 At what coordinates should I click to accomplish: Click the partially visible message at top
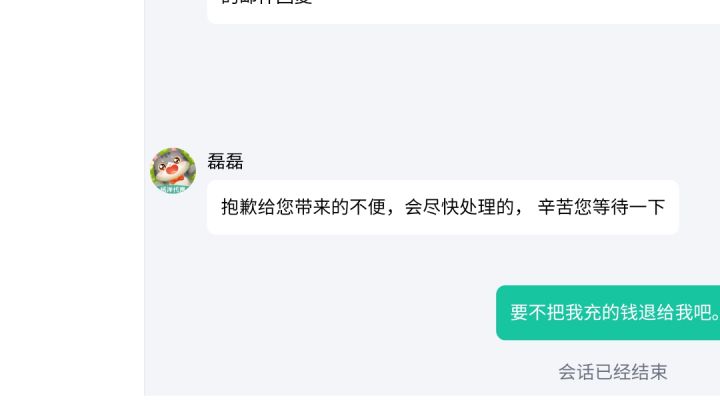coord(463,9)
